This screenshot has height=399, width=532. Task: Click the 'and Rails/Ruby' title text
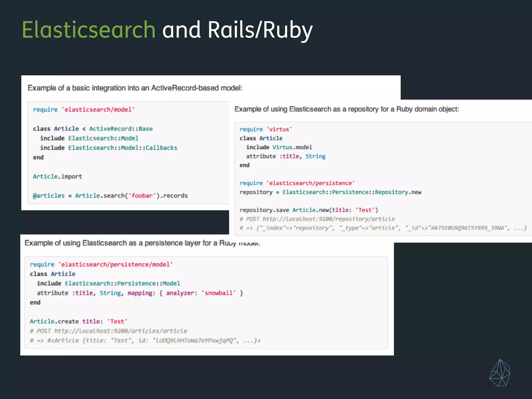237,30
